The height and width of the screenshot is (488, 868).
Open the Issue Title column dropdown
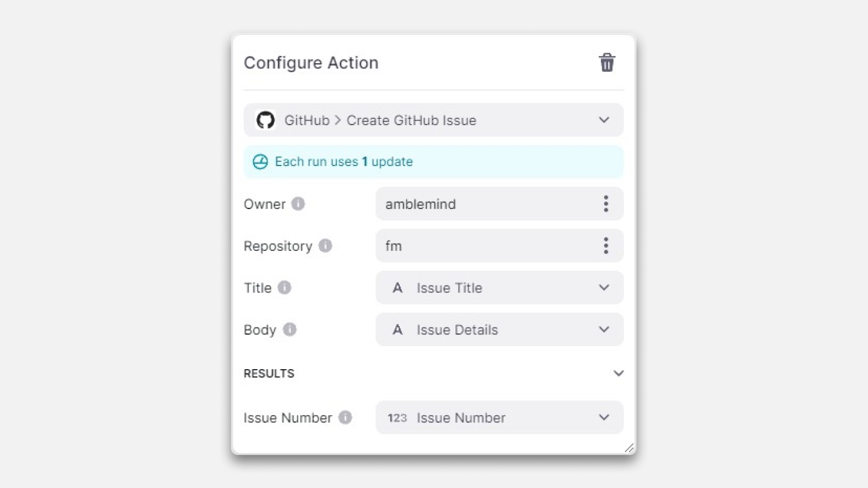[x=604, y=287]
